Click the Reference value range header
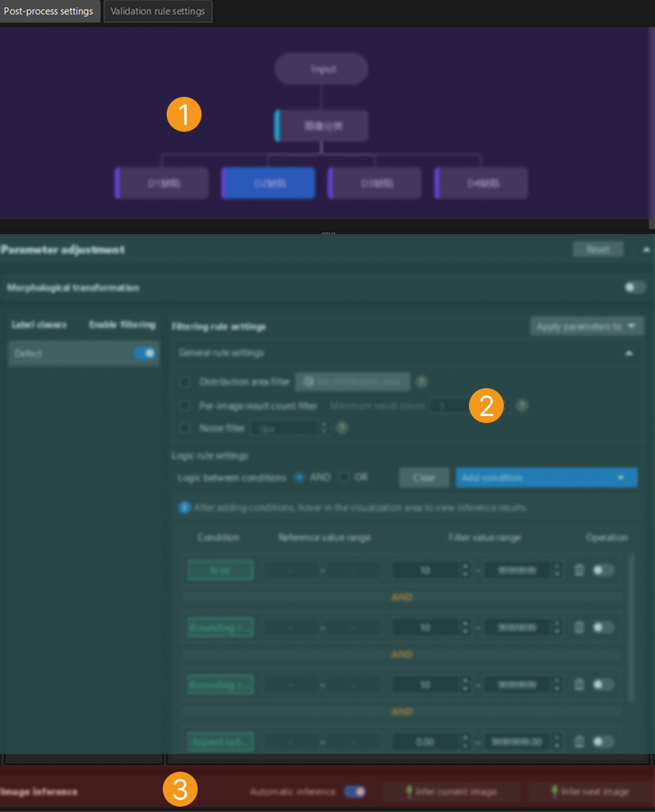The height and width of the screenshot is (812, 655). (324, 538)
